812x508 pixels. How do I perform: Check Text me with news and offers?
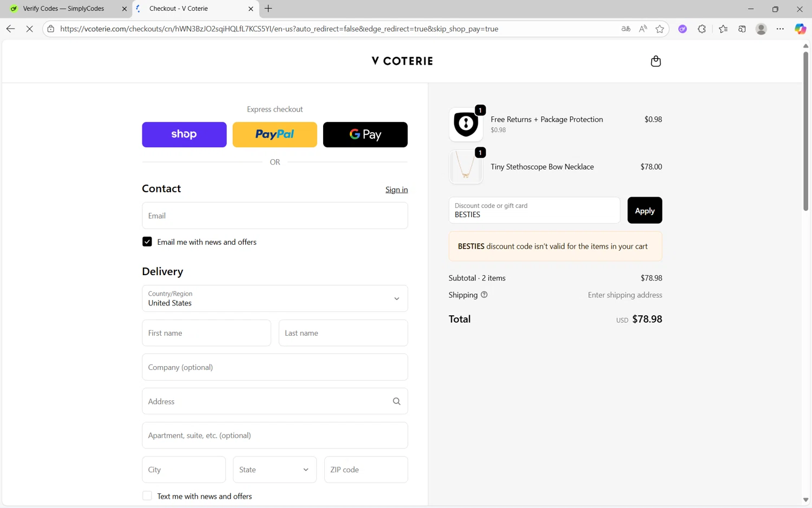point(147,496)
